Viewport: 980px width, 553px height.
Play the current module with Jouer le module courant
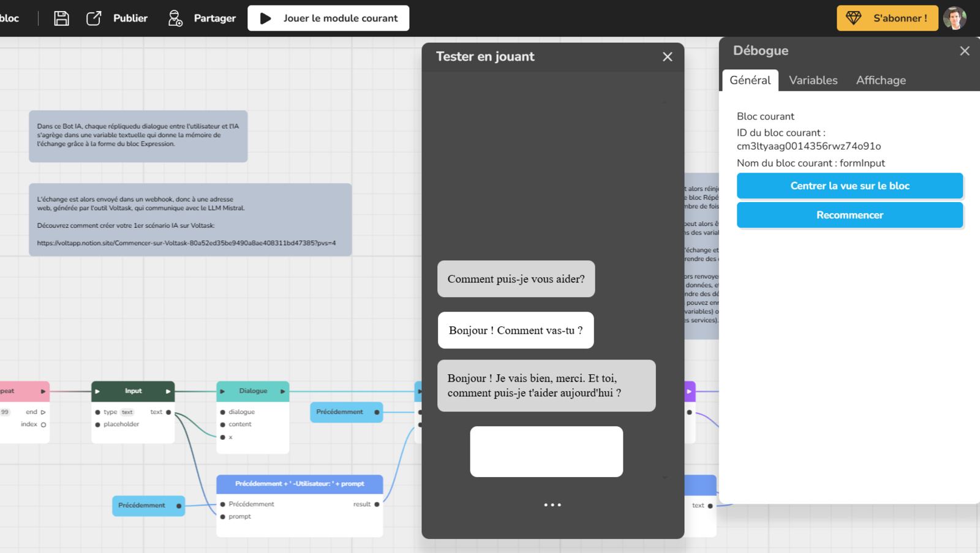328,18
